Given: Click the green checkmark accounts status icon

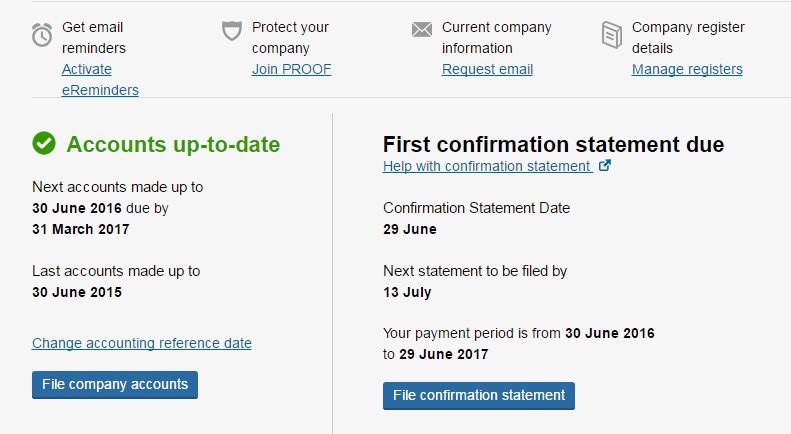Looking at the screenshot, I should 44,144.
